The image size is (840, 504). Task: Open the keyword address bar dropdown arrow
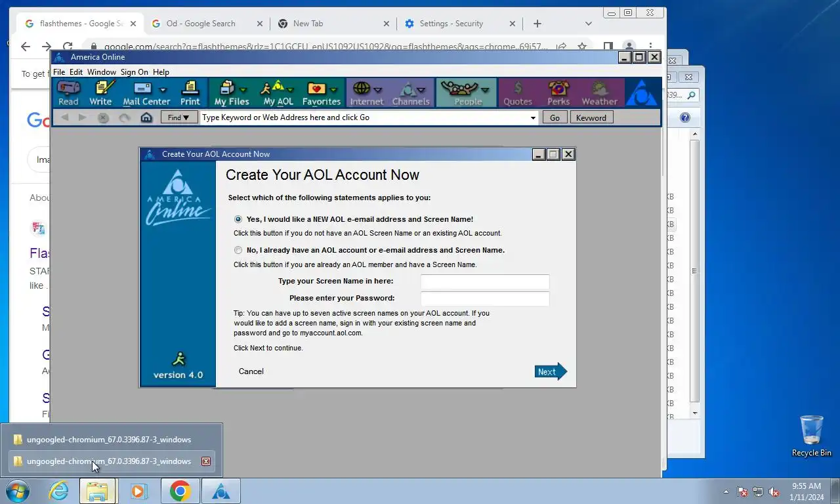533,117
